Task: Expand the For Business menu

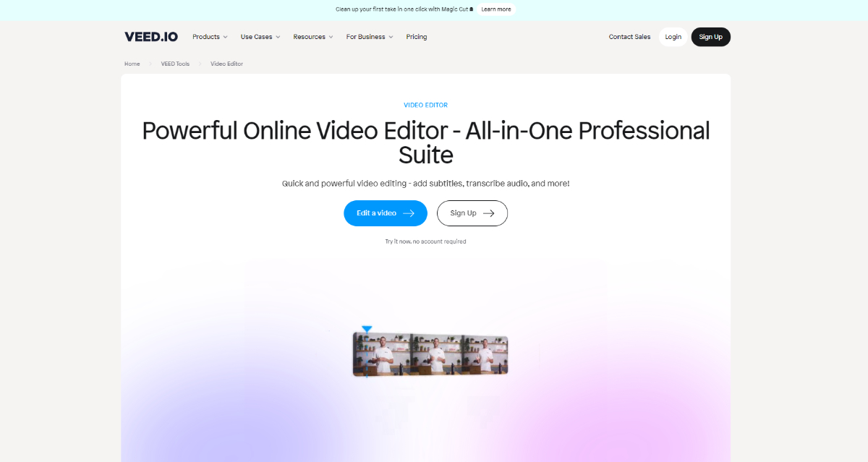Action: point(370,37)
